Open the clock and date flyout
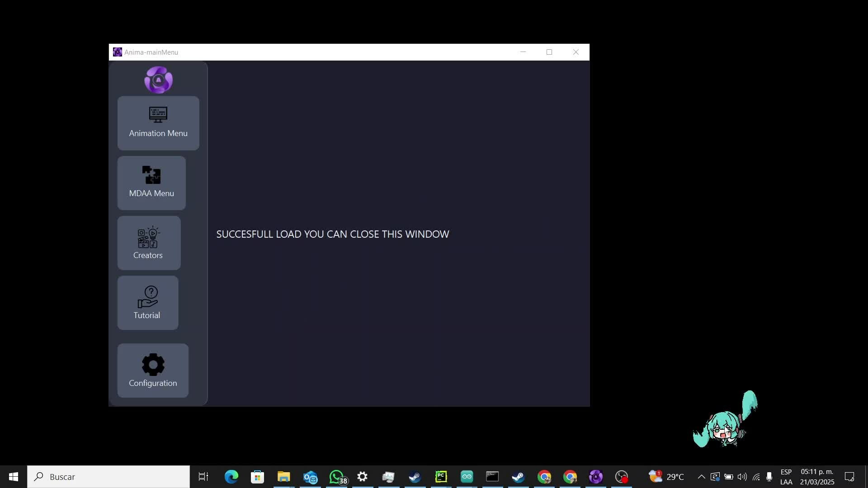The width and height of the screenshot is (868, 488). coord(816,477)
